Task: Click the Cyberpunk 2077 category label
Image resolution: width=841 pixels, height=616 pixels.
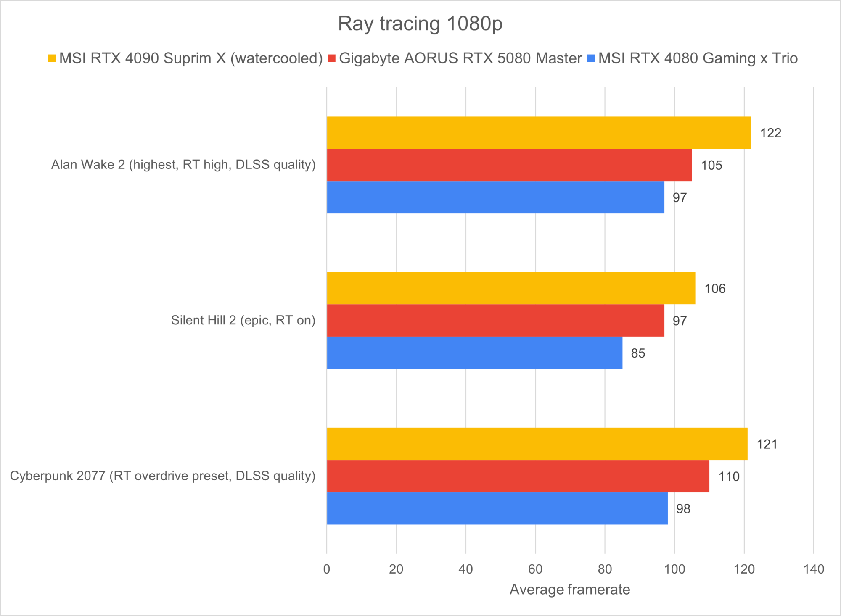Action: [x=163, y=476]
